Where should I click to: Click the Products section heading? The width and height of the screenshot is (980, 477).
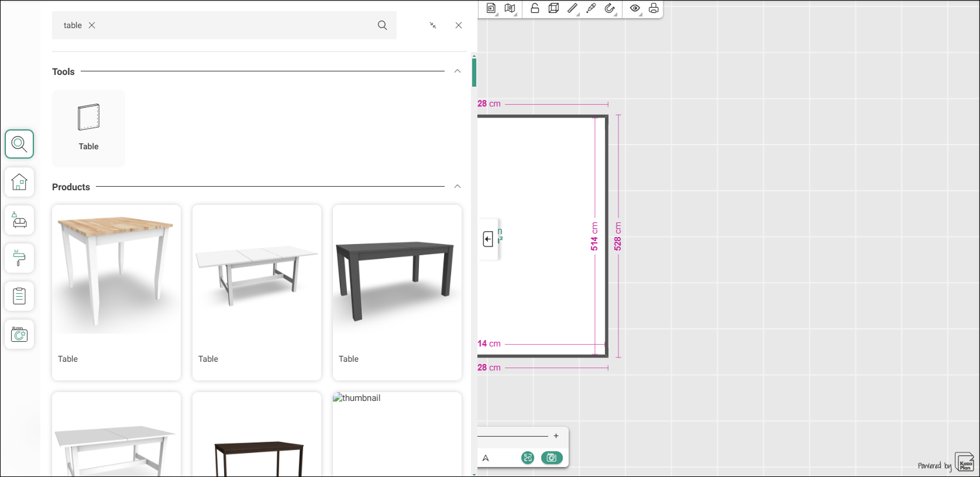point(71,187)
